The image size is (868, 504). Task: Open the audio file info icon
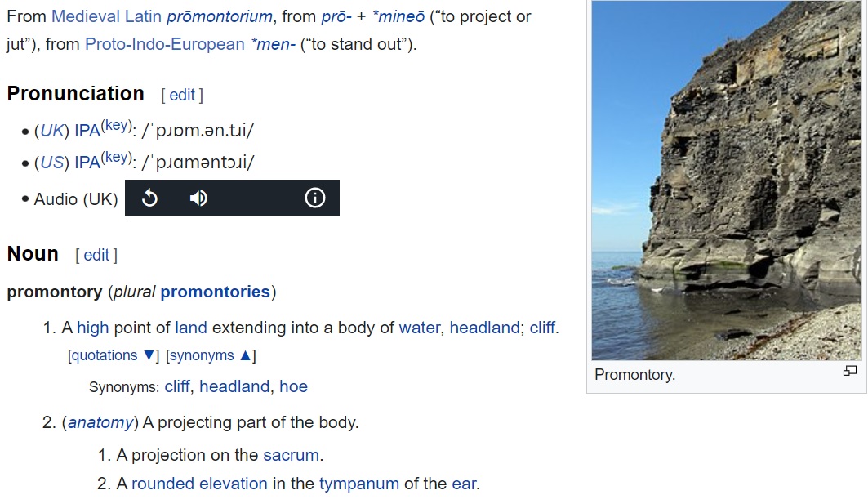pos(314,198)
